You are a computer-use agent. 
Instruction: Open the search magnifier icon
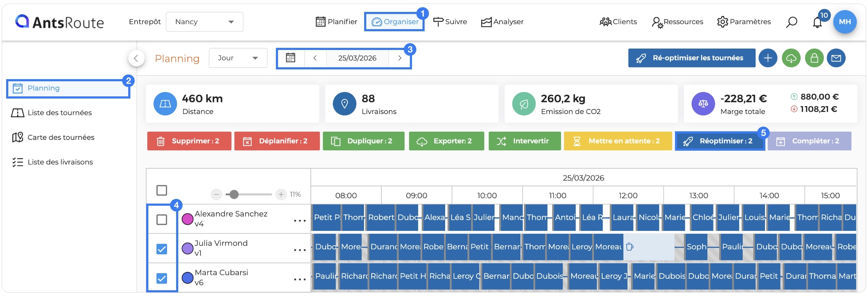point(791,22)
